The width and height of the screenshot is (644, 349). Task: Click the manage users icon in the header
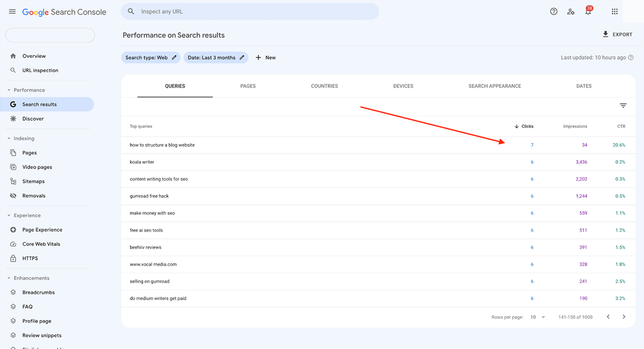pos(570,11)
